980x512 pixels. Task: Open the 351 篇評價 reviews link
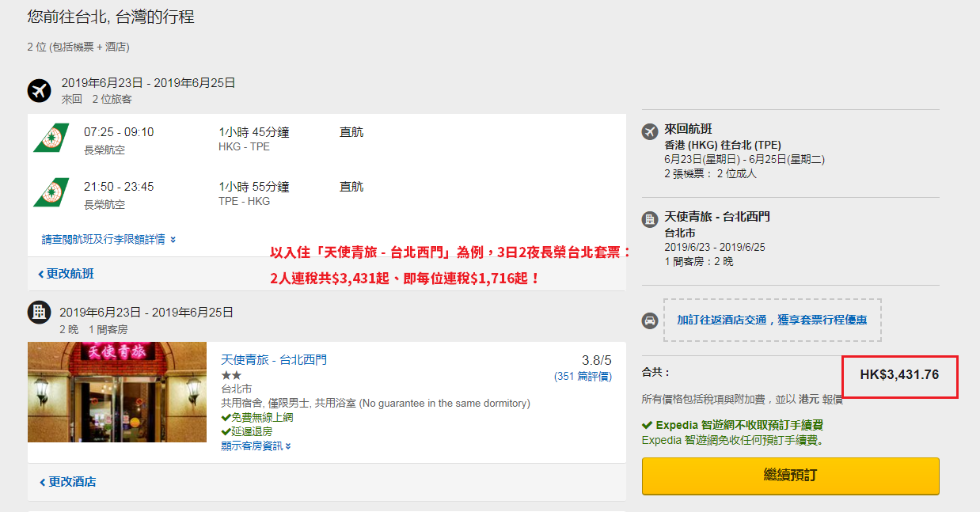583,377
